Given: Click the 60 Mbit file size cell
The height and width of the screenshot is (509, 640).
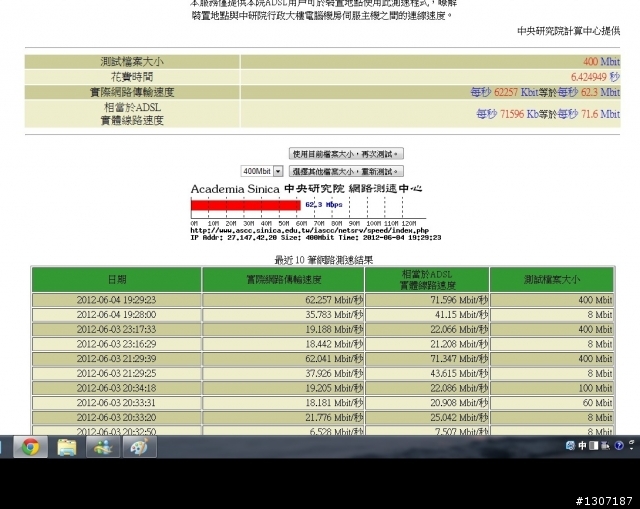Looking at the screenshot, I should (552, 403).
